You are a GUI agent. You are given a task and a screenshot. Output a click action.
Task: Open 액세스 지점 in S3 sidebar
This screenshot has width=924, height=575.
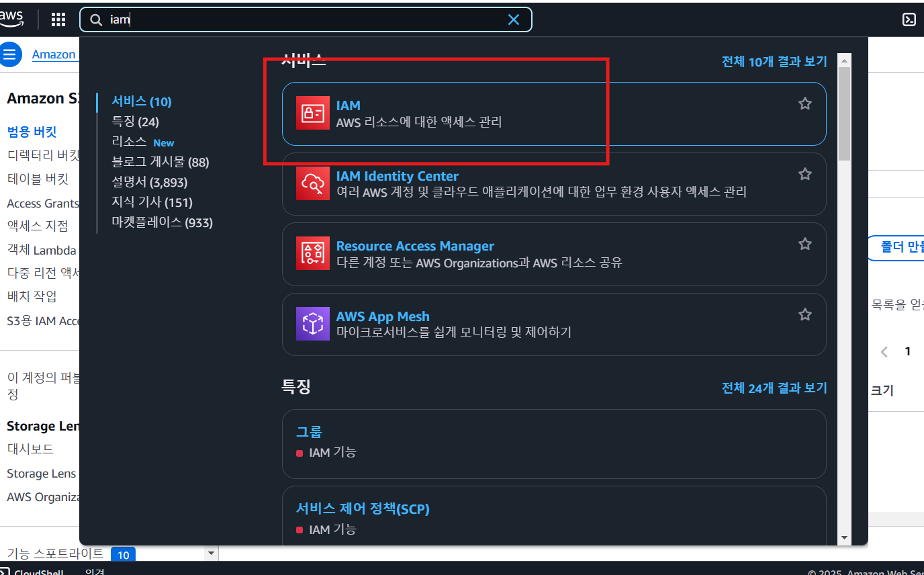tap(38, 226)
